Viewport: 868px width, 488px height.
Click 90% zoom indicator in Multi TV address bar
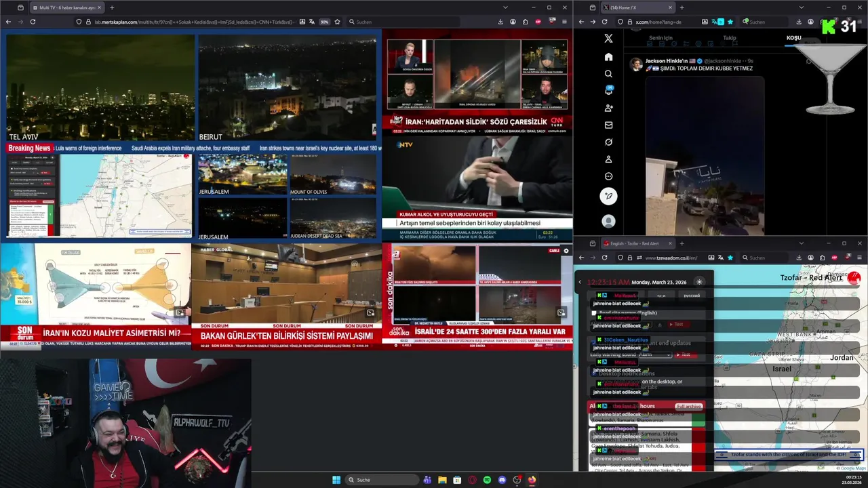[324, 22]
